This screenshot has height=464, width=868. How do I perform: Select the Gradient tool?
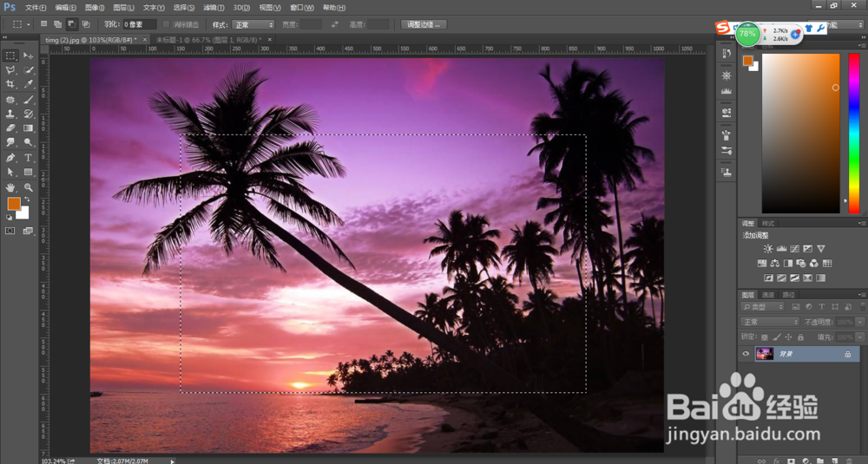click(x=29, y=127)
